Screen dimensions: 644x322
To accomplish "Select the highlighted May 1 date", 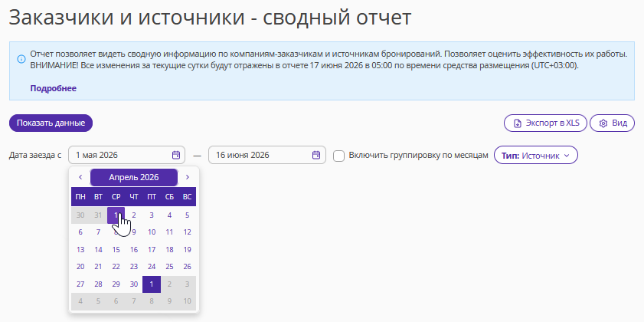I will tap(152, 284).
